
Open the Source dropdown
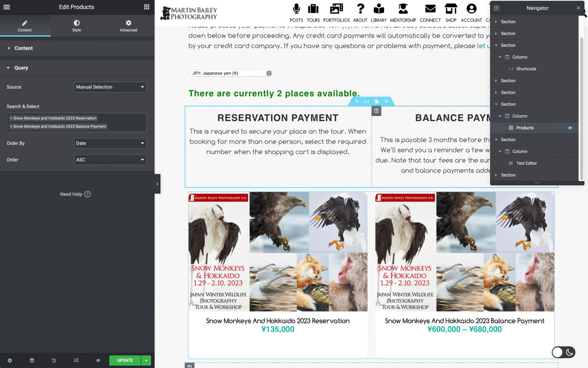(110, 87)
